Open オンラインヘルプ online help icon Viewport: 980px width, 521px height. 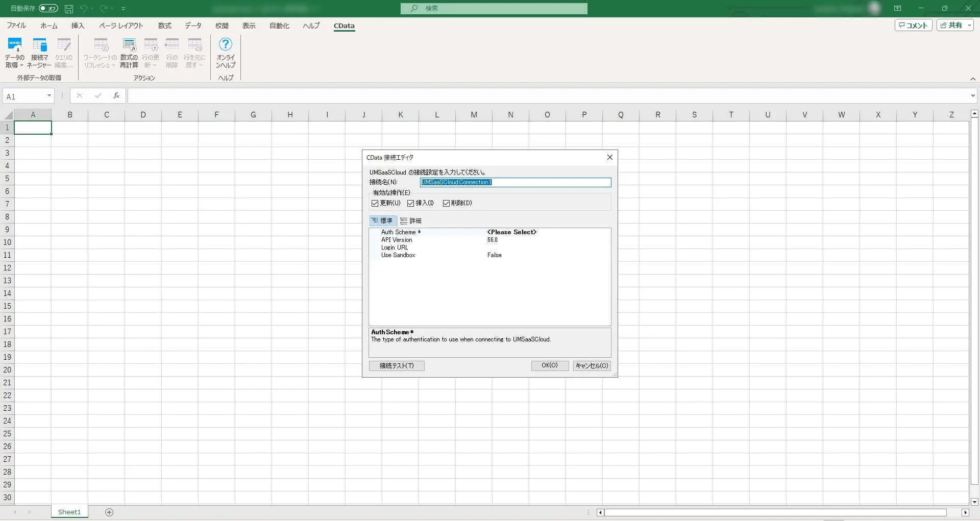point(225,46)
